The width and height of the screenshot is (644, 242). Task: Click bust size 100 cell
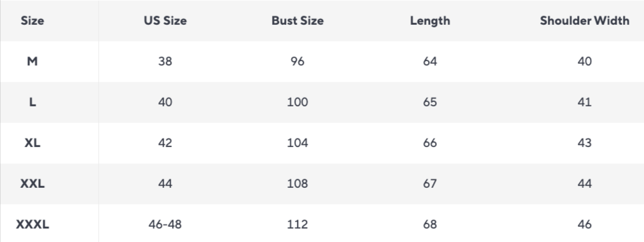pyautogui.click(x=297, y=102)
